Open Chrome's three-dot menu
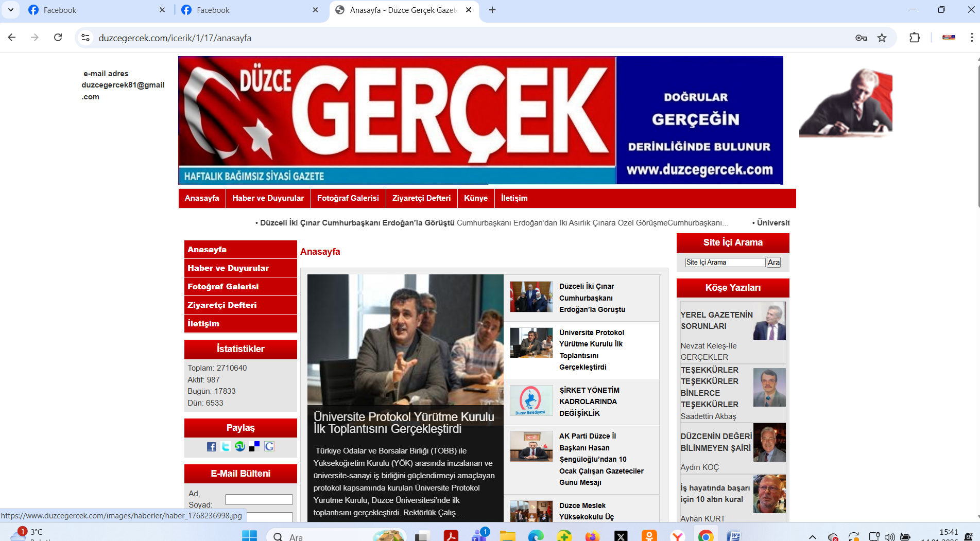Image resolution: width=980 pixels, height=541 pixels. coord(971,38)
